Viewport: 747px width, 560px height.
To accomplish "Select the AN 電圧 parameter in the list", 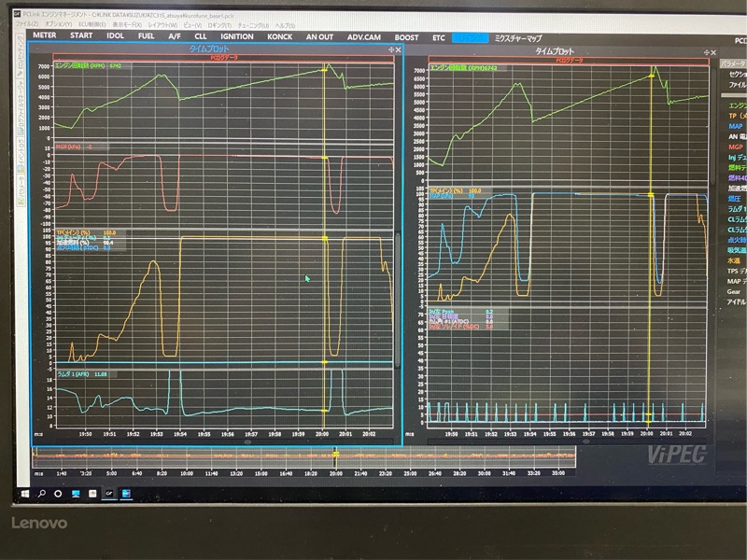I will point(738,136).
